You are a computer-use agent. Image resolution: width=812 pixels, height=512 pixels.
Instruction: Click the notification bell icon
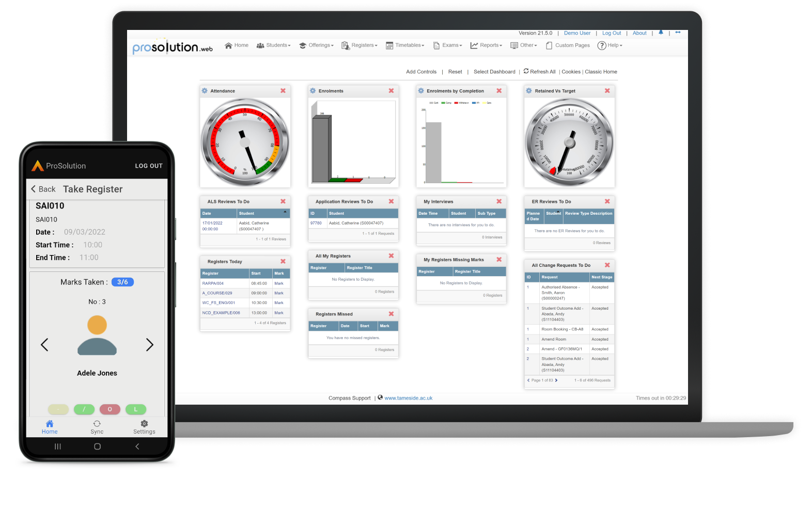pos(661,33)
